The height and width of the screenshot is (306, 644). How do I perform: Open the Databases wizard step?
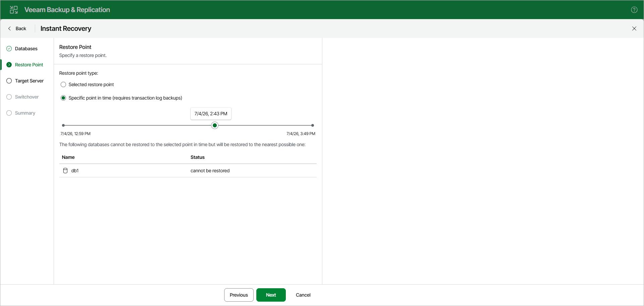[x=26, y=49]
